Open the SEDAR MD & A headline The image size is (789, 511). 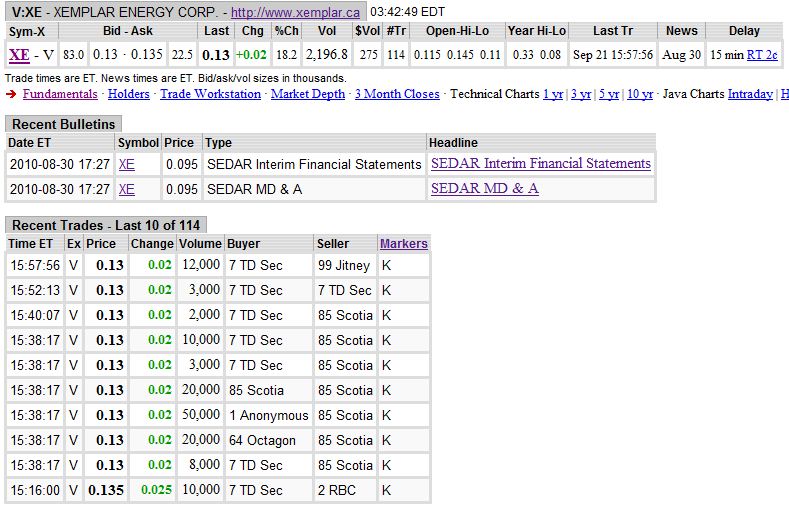point(485,189)
